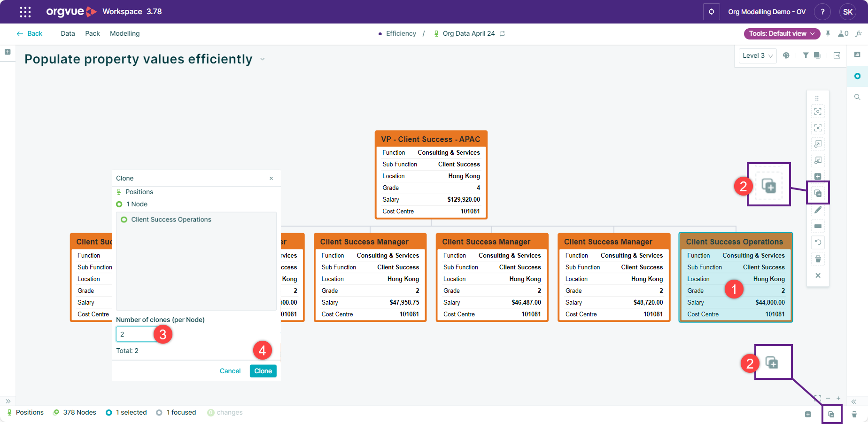Open the Level 3 dropdown

click(757, 55)
